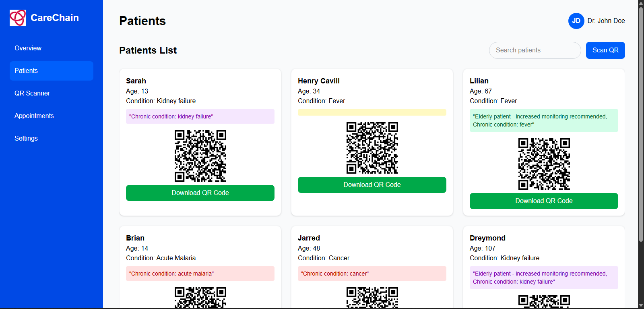Click Brian's "Chronic condition: acute malaria" note
The height and width of the screenshot is (309, 644).
point(200,274)
